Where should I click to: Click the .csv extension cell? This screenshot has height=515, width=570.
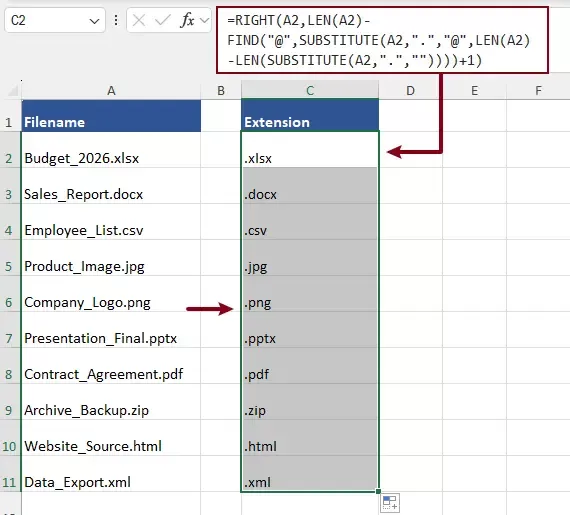click(310, 222)
